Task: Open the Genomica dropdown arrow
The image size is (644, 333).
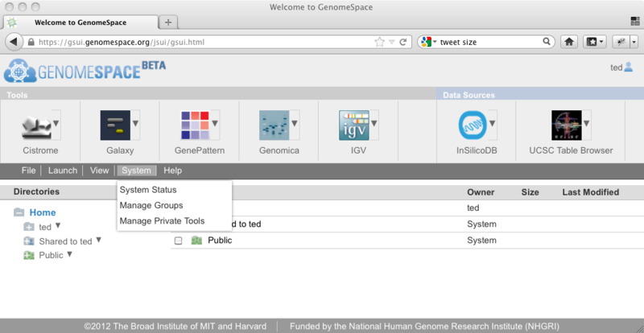Action: pyautogui.click(x=295, y=123)
